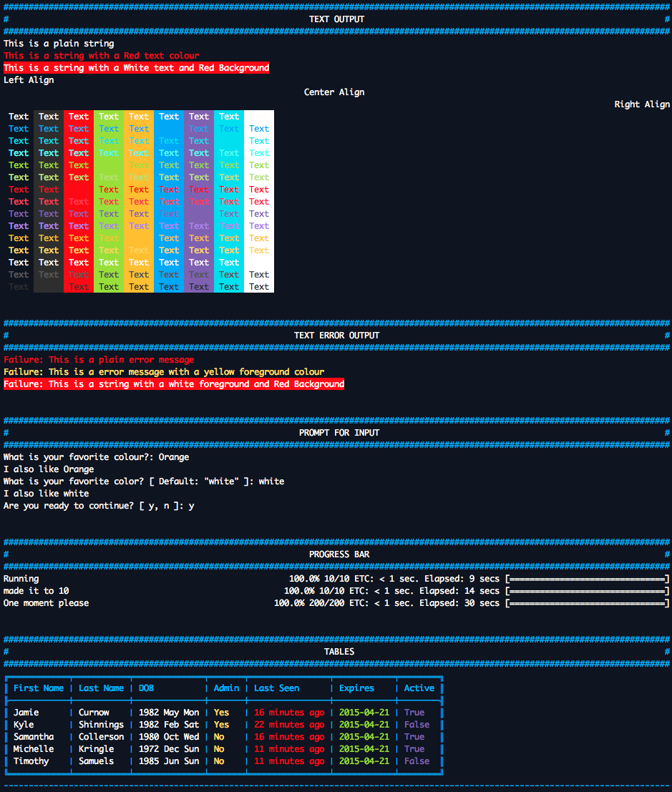Pick the bottom-row Text cell with white background
This screenshot has height=792, width=672.
[x=259, y=287]
